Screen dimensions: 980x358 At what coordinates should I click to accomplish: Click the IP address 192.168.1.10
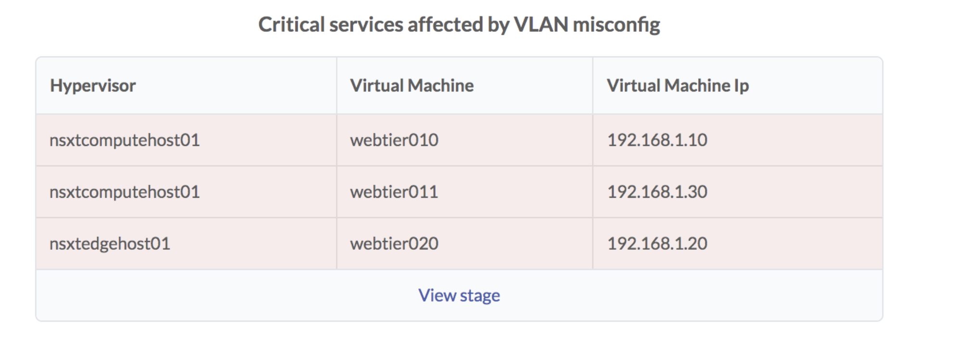pyautogui.click(x=657, y=140)
